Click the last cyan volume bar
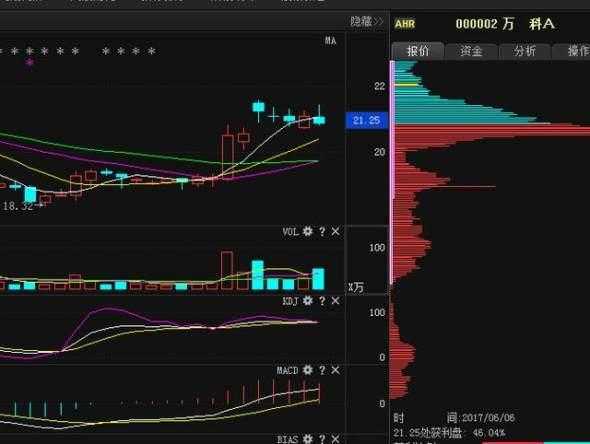 tap(318, 278)
